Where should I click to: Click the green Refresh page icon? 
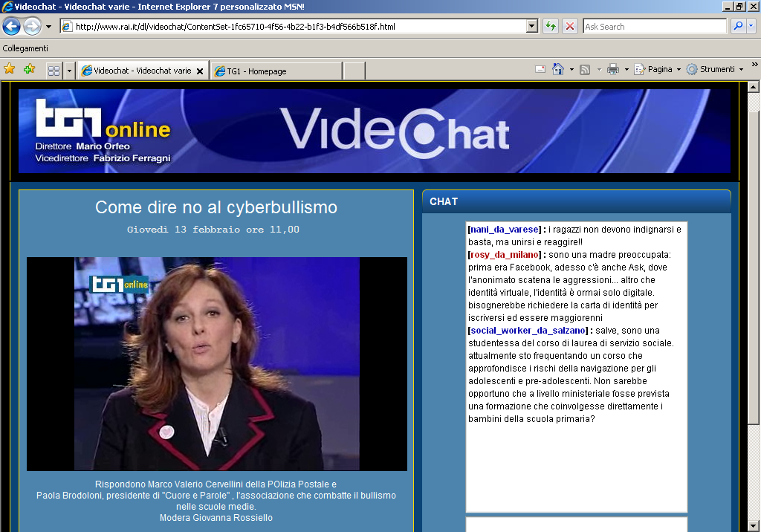point(551,26)
